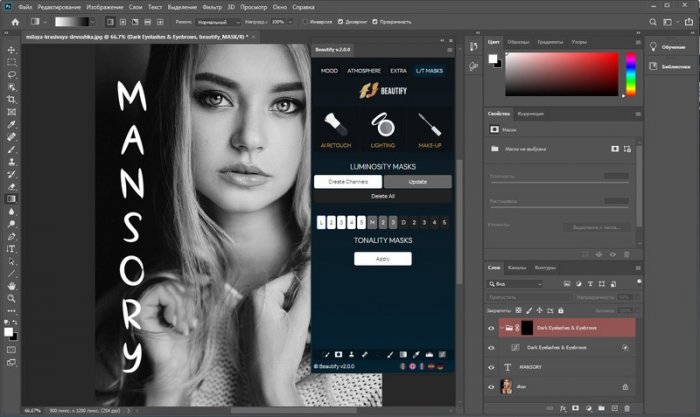
Task: Click the rainbow hue slider strip
Action: (631, 76)
